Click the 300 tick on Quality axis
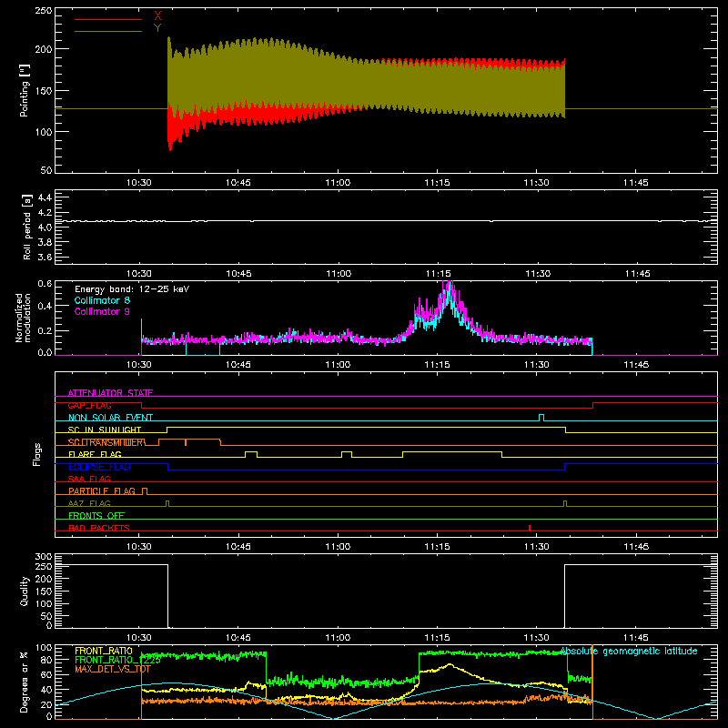Viewport: 728px width, 728px height. [x=44, y=557]
